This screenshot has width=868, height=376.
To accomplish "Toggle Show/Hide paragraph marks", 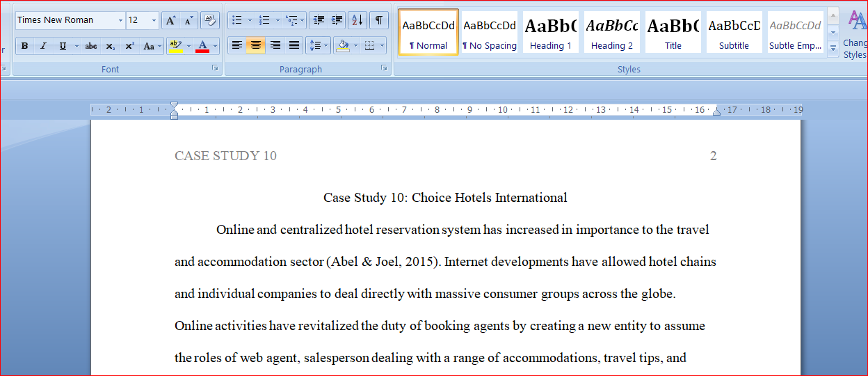I will pyautogui.click(x=379, y=20).
